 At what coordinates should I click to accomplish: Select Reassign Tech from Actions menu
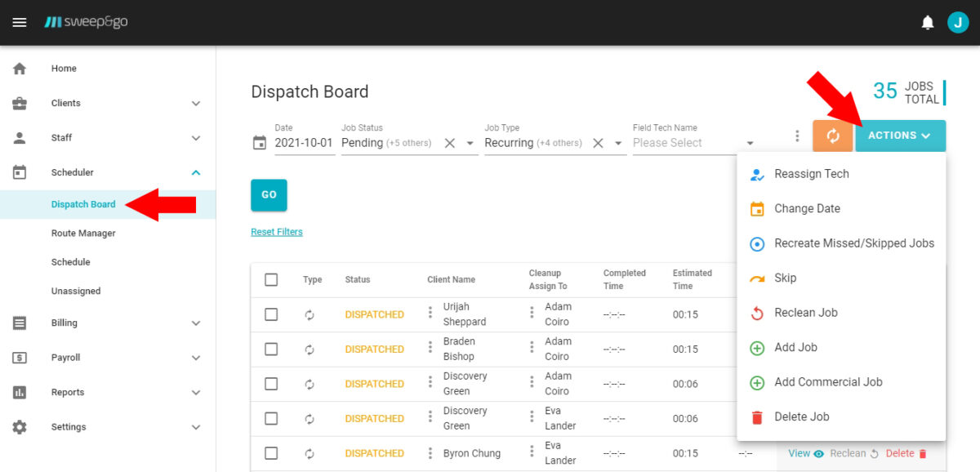tap(811, 174)
